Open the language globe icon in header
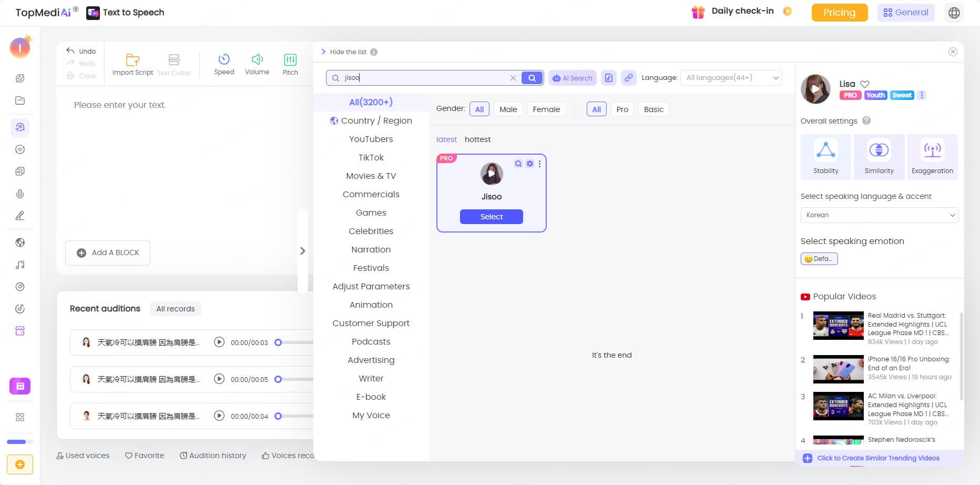 tap(954, 13)
